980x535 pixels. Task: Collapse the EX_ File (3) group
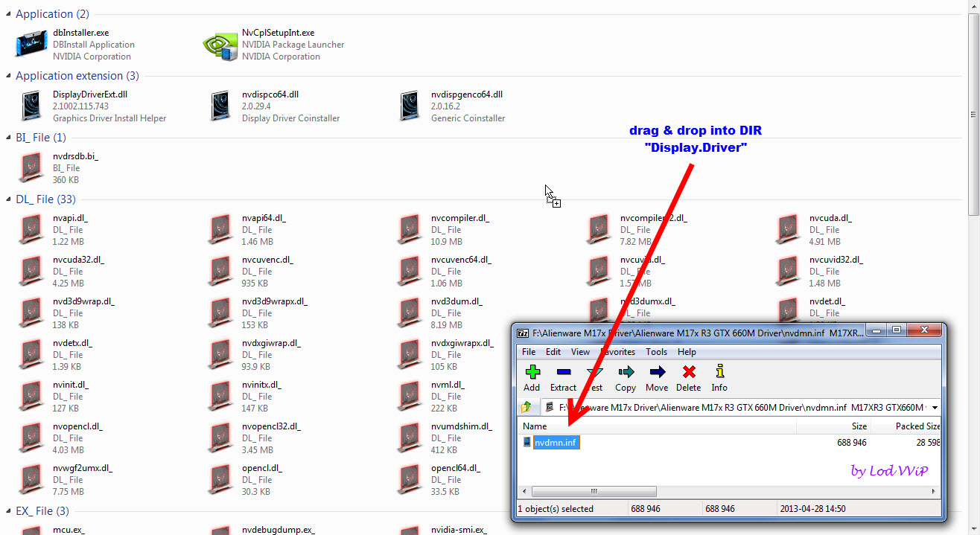pyautogui.click(x=9, y=511)
